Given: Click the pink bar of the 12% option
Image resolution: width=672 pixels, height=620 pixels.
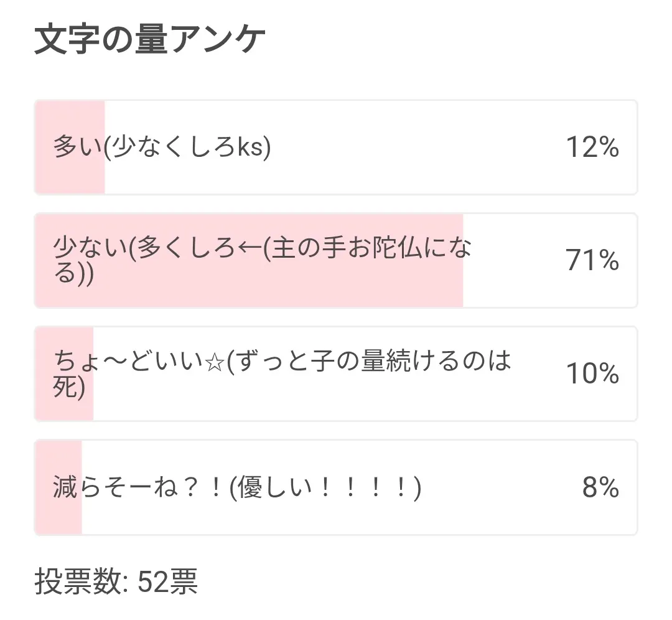Looking at the screenshot, I should point(70,177).
